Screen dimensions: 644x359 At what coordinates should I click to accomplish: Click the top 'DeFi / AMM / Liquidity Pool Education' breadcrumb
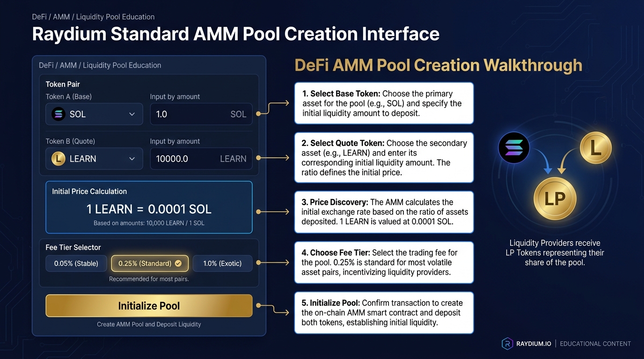(x=93, y=17)
